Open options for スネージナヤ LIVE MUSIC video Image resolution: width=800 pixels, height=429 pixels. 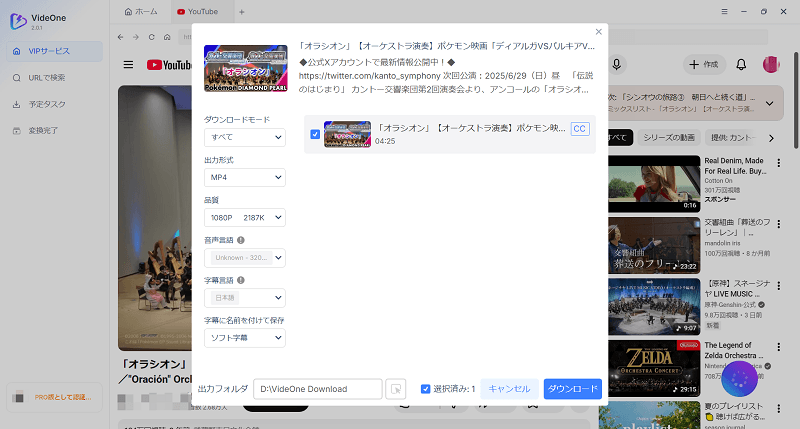[779, 286]
